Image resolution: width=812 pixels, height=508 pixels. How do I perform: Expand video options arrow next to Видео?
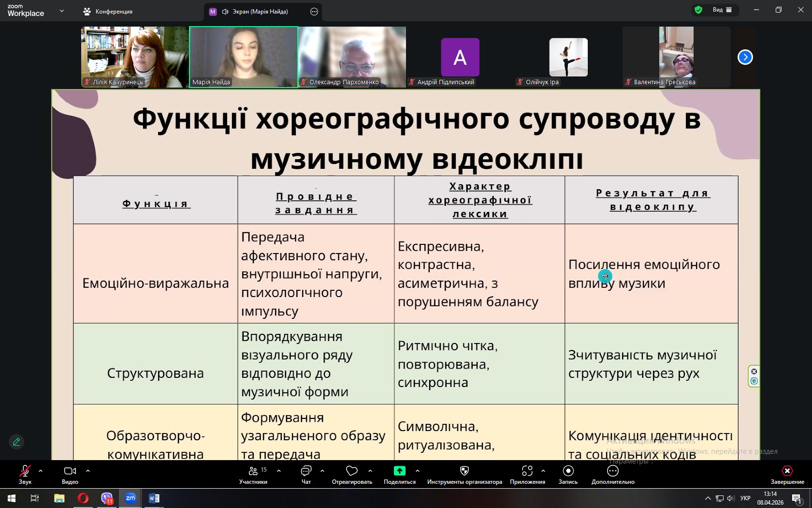[x=87, y=470]
